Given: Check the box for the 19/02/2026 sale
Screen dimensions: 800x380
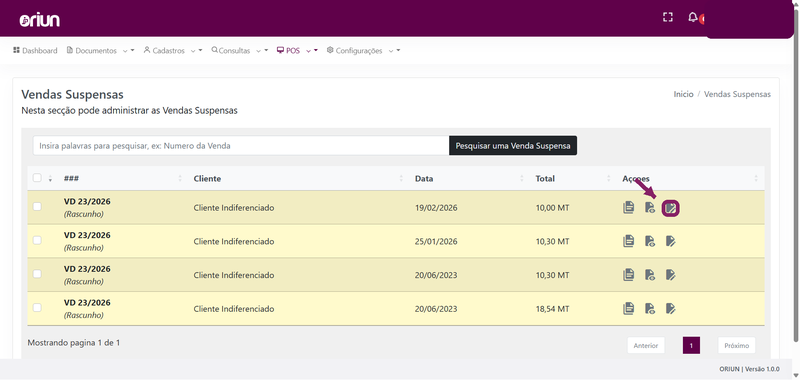Looking at the screenshot, I should pyautogui.click(x=37, y=207).
